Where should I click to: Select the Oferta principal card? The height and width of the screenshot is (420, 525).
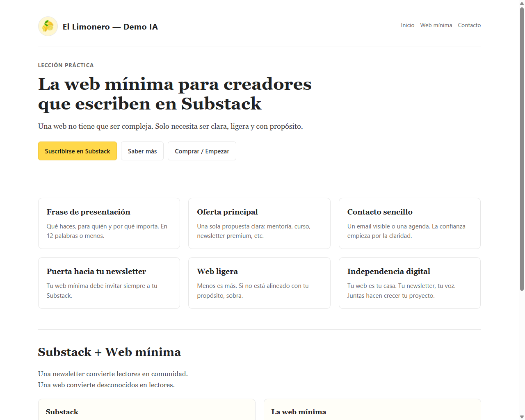pos(259,223)
